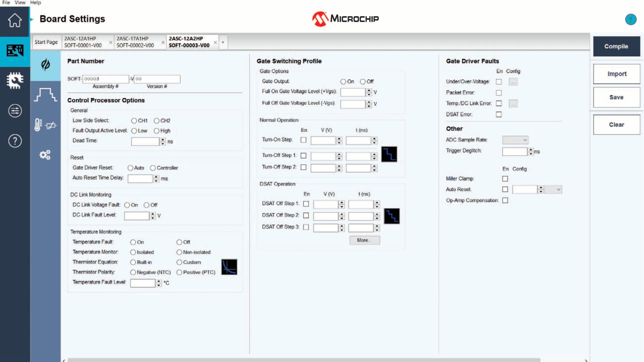This screenshot has height=362, width=644.
Task: Expand the Auto Reset units dropdown
Action: click(553, 189)
